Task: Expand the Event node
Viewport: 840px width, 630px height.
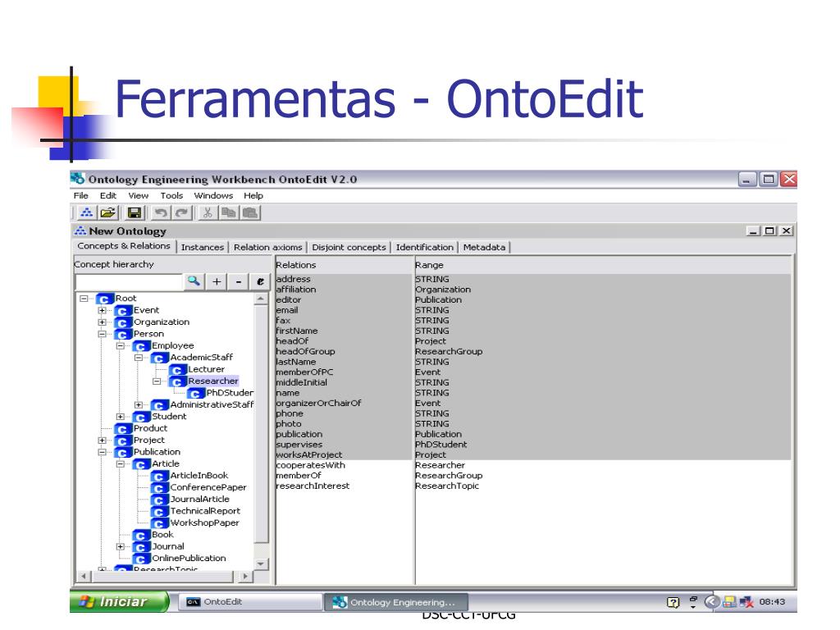Action: click(102, 310)
